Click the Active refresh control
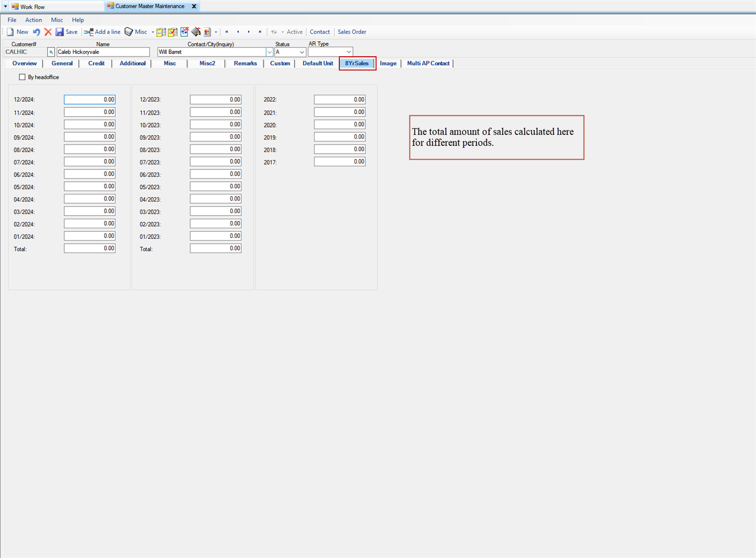The image size is (756, 558). click(x=274, y=32)
